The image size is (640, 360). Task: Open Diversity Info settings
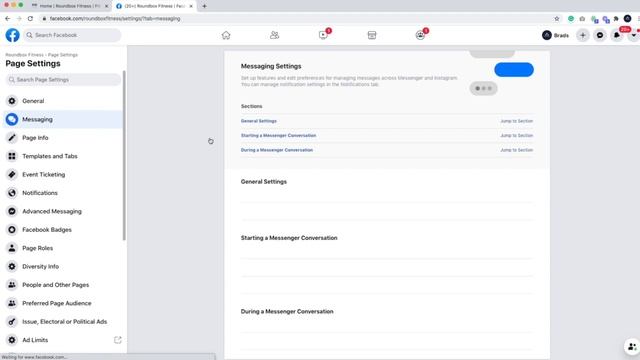(x=63, y=266)
